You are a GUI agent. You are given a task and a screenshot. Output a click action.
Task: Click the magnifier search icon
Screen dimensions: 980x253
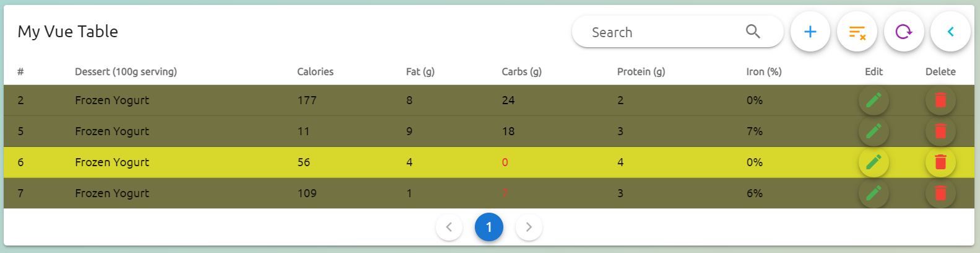753,32
